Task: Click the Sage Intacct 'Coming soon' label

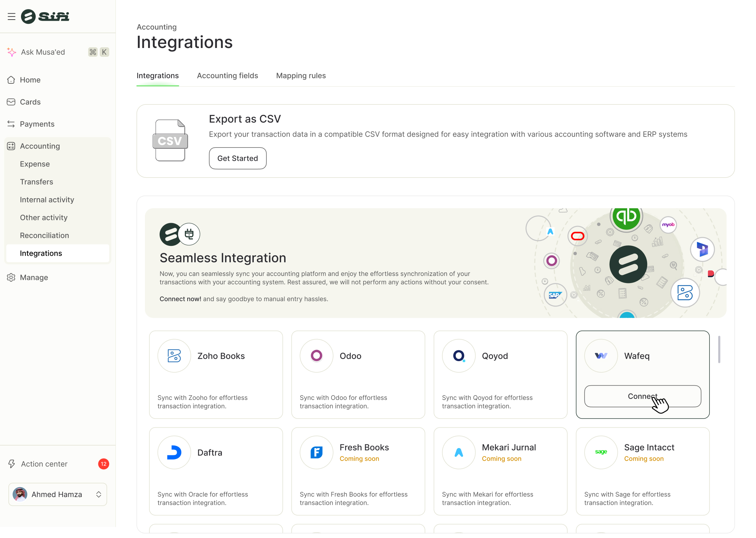Action: [x=644, y=458]
